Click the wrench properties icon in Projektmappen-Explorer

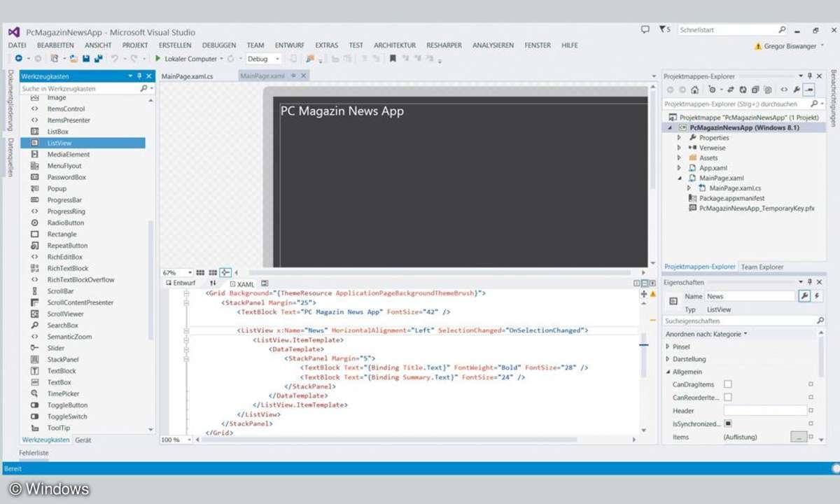pos(797,90)
